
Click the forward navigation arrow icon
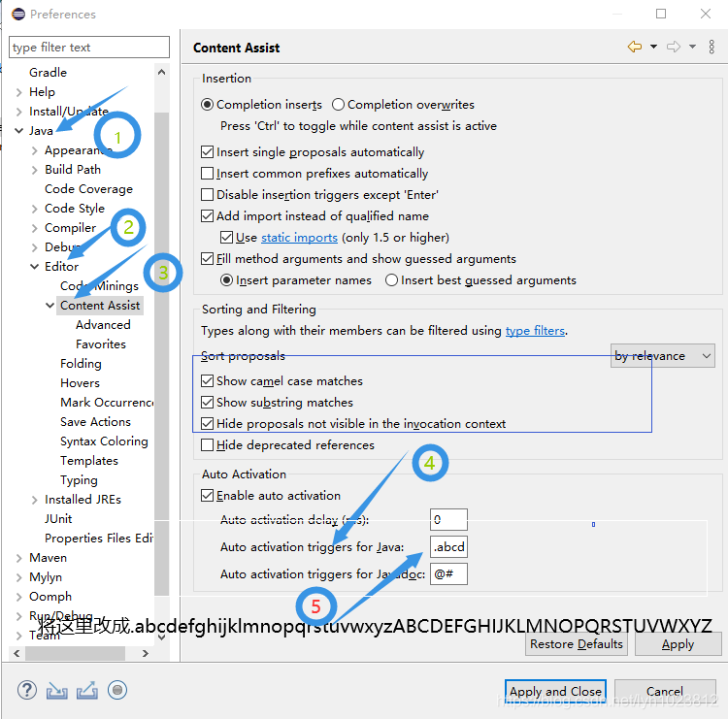point(674,47)
